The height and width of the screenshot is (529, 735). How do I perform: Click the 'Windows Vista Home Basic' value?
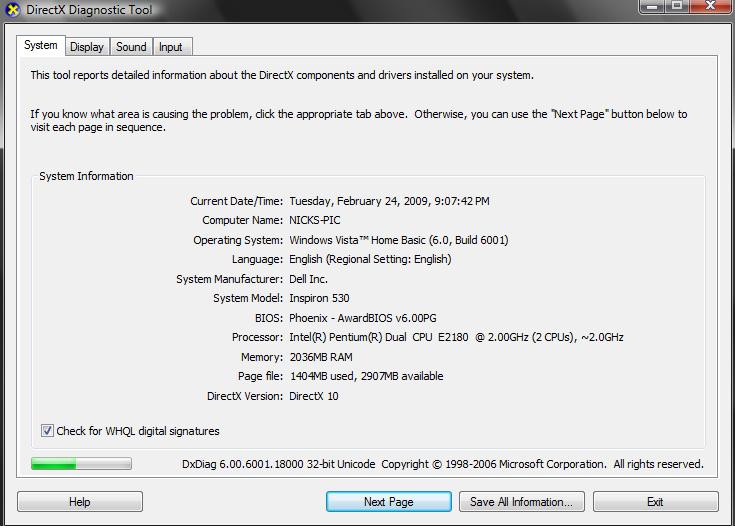click(357, 240)
